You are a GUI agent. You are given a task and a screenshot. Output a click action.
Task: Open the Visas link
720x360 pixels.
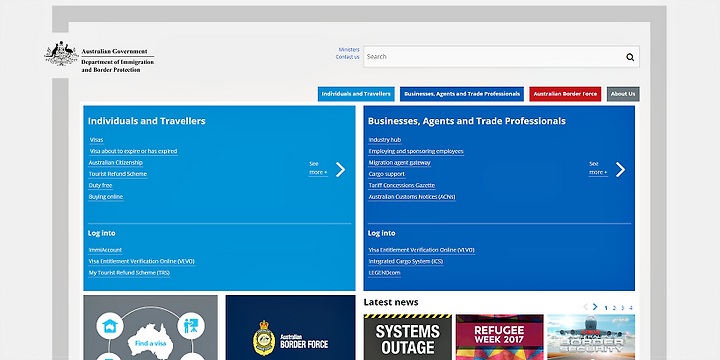pyautogui.click(x=96, y=140)
